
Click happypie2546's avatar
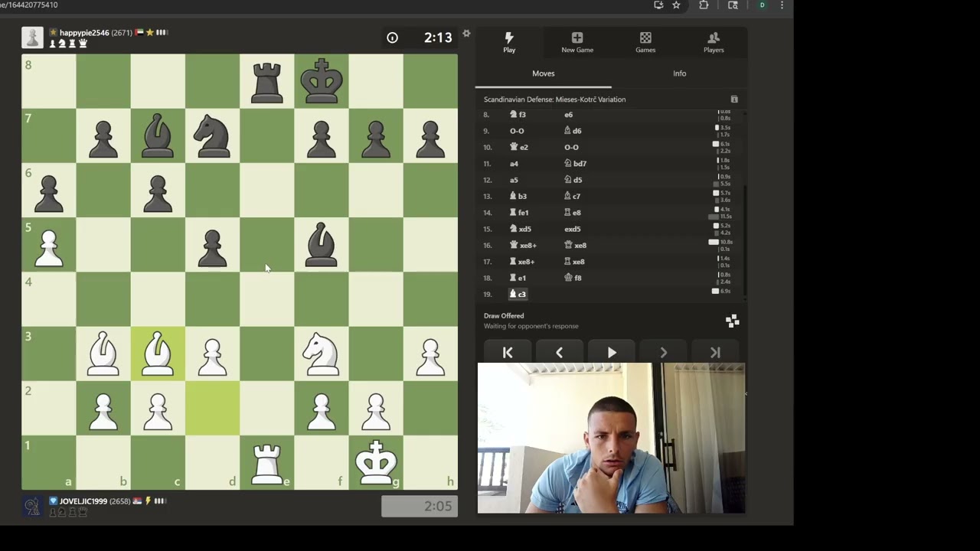pos(32,37)
